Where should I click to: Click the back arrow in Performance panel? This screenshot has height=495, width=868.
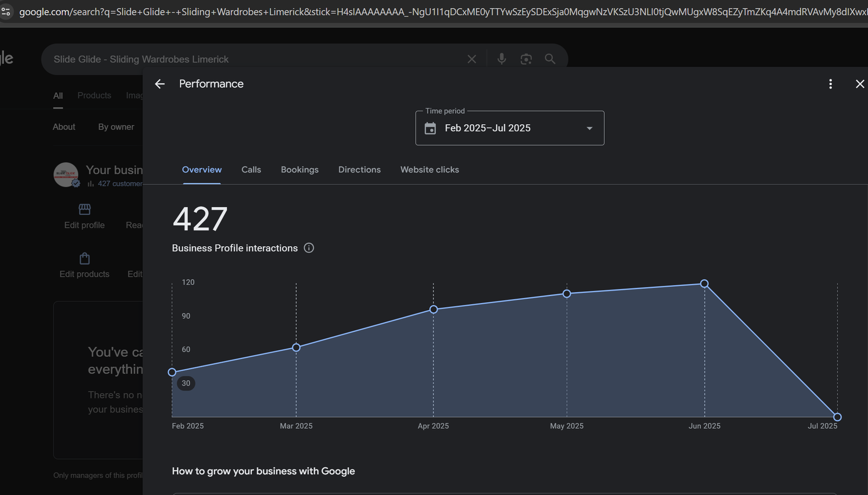point(159,84)
